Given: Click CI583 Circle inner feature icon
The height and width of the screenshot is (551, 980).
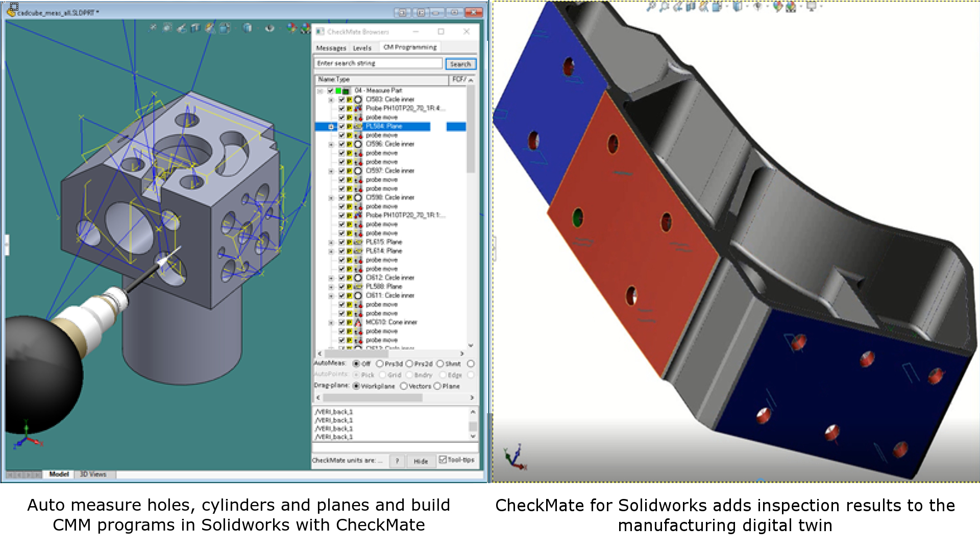Looking at the screenshot, I should [x=358, y=99].
